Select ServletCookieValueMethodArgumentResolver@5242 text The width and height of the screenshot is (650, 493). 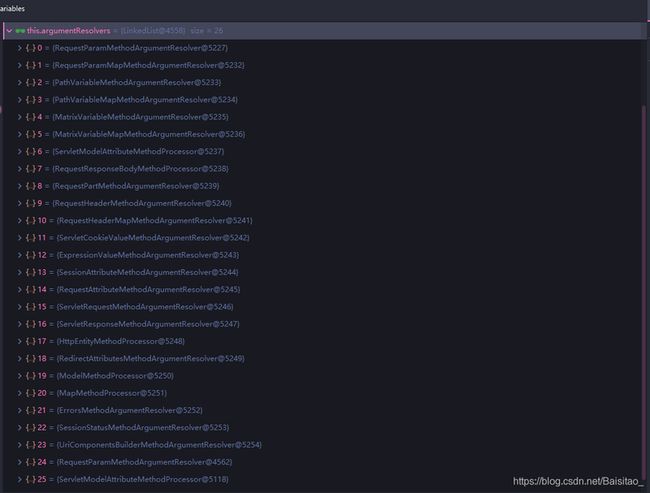click(153, 238)
